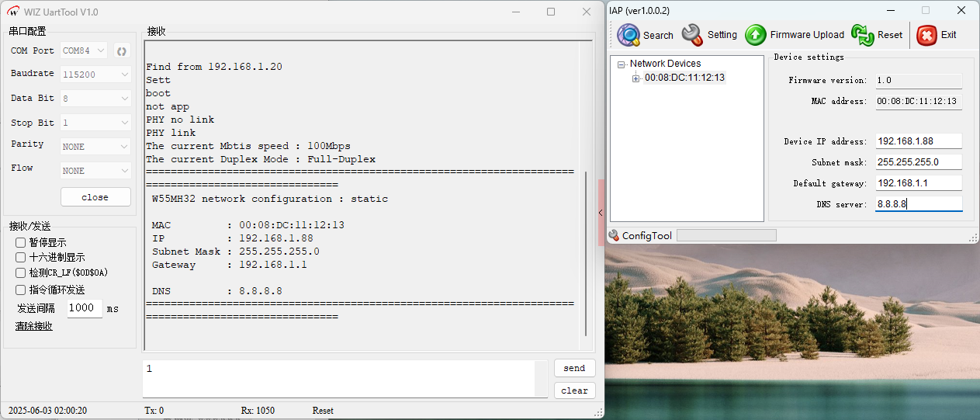Image resolution: width=980 pixels, height=420 pixels.
Task: Click the ConfigTool status bar icon
Action: (x=614, y=235)
